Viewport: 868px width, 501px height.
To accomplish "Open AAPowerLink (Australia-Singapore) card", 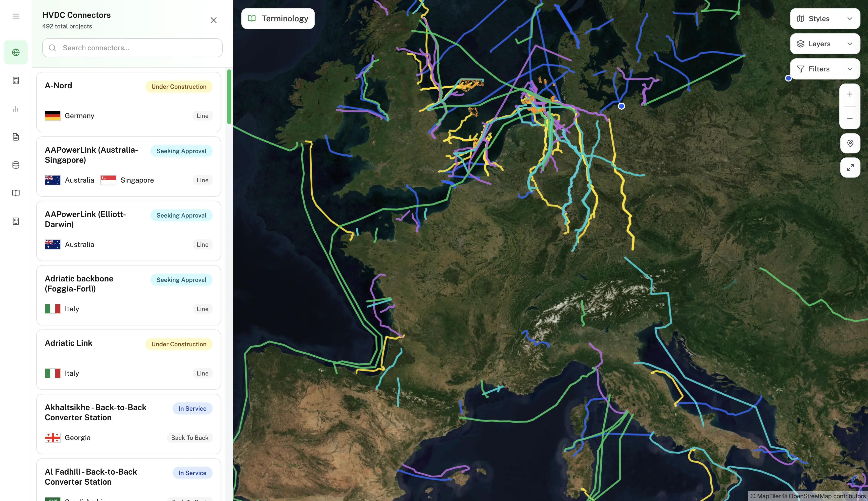I will pos(129,166).
